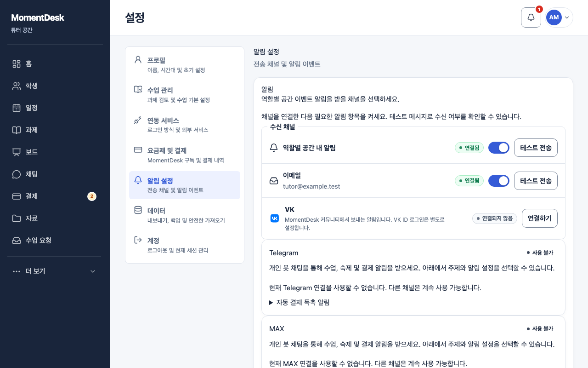Expand the 더 보기 sidebar section

coord(55,271)
